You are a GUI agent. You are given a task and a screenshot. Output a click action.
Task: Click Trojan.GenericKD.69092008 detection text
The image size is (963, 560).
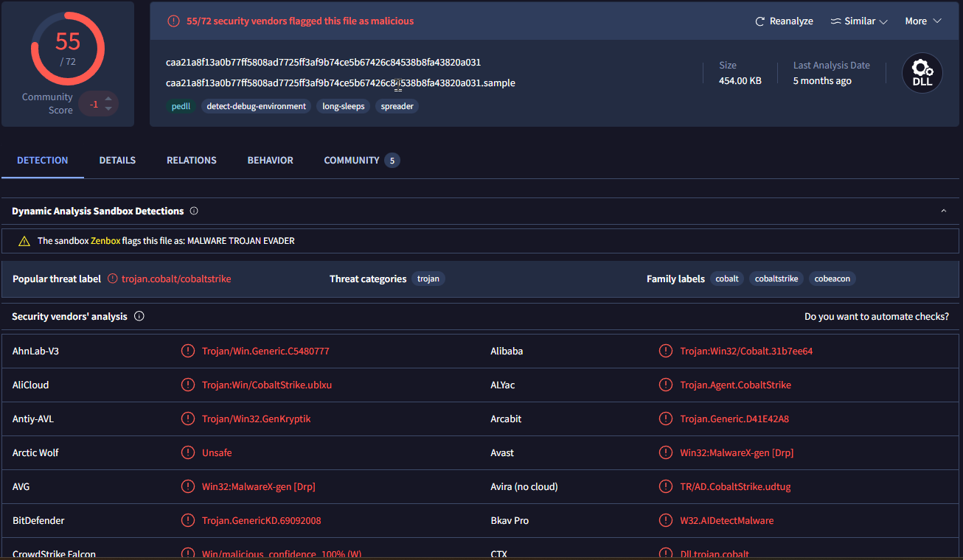point(262,520)
